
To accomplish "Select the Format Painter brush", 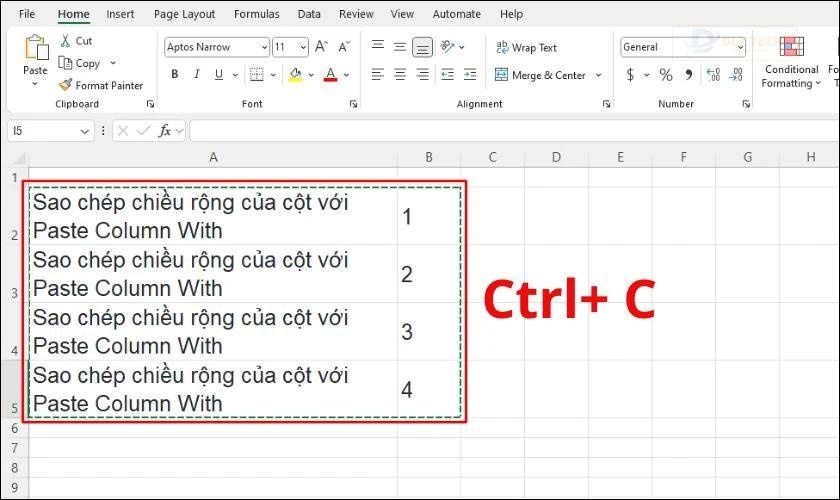I will pos(101,85).
